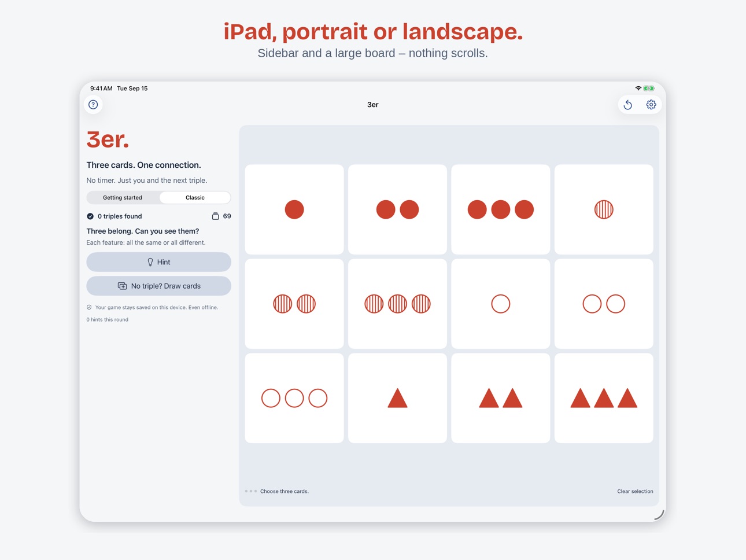Click the 'Choose three cards.' status text

coord(285,491)
